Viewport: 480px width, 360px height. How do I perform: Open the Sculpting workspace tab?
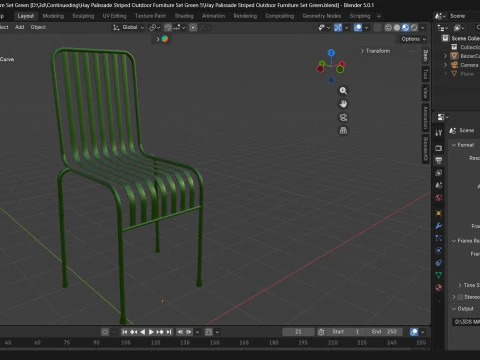83,16
